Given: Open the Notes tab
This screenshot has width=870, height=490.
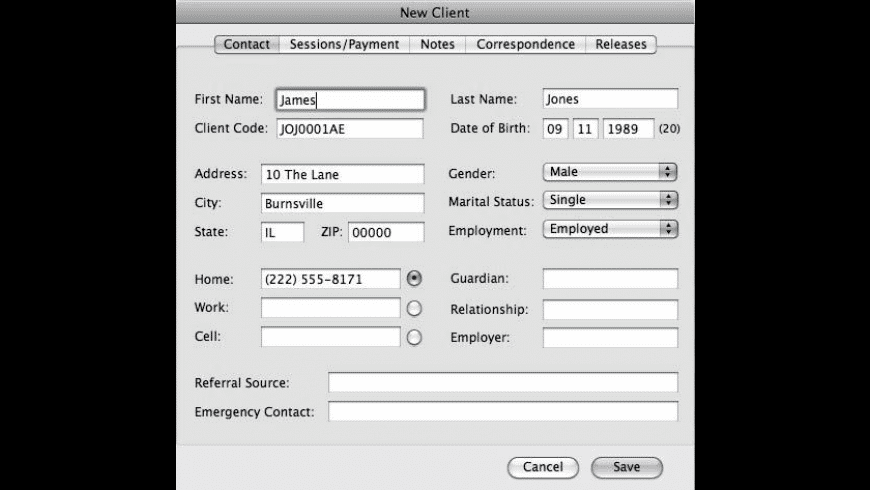Looking at the screenshot, I should pos(437,44).
